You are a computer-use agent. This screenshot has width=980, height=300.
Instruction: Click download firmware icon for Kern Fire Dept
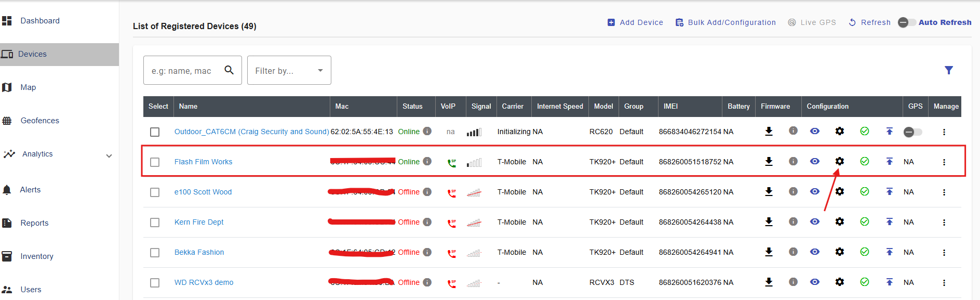[769, 222]
